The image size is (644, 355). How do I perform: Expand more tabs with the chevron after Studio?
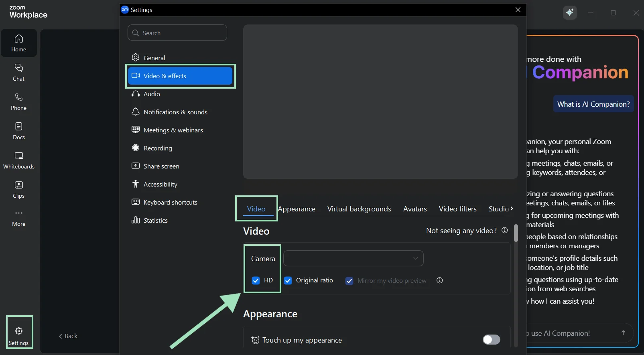[512, 209]
